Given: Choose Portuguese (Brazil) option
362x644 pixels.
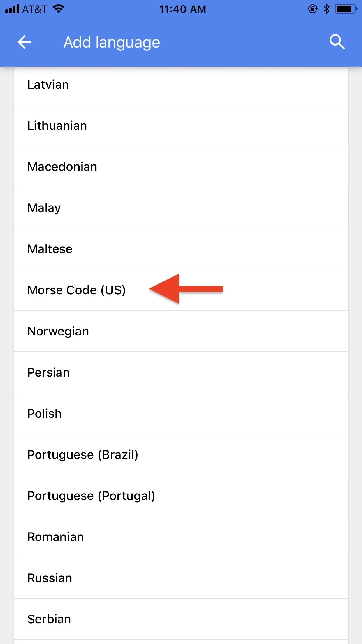Looking at the screenshot, I should (181, 455).
